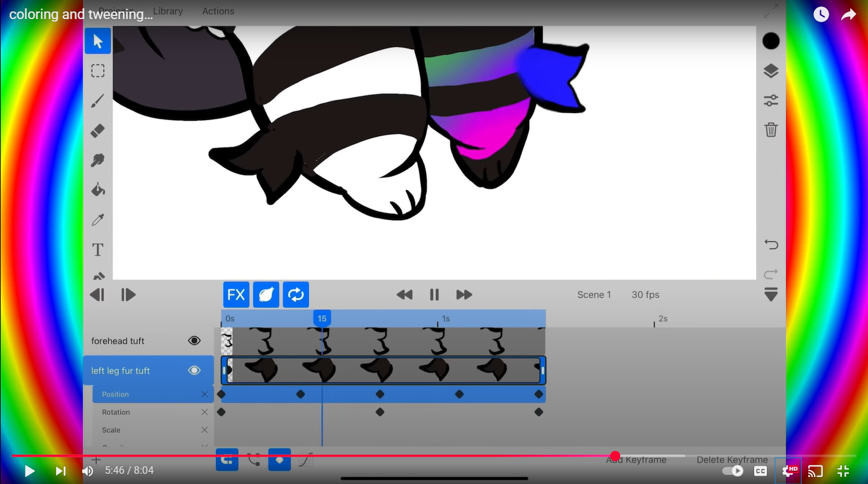Viewport: 868px width, 484px height.
Task: Mute the YouTube video volume
Action: [88, 471]
